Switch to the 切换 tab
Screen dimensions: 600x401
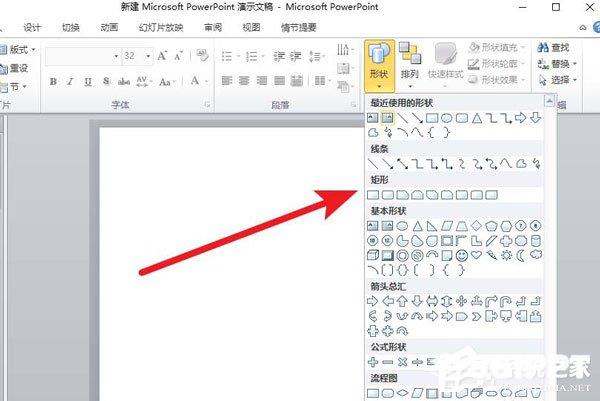(x=71, y=28)
